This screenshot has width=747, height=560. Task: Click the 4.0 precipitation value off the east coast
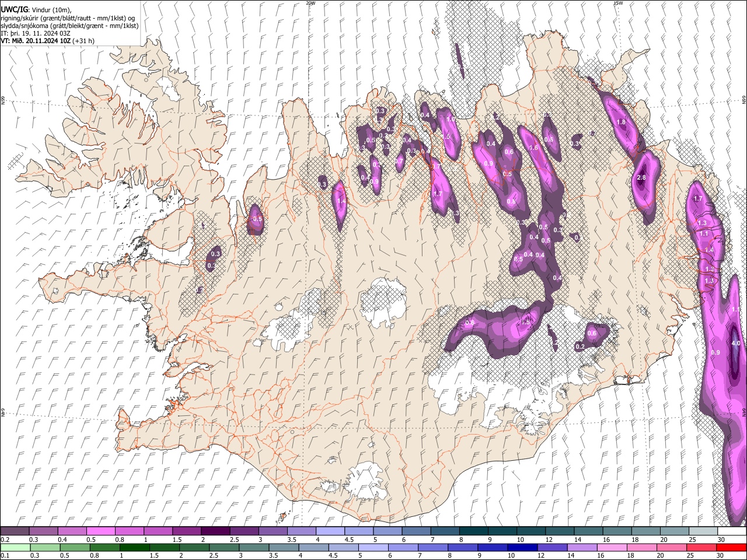click(735, 344)
